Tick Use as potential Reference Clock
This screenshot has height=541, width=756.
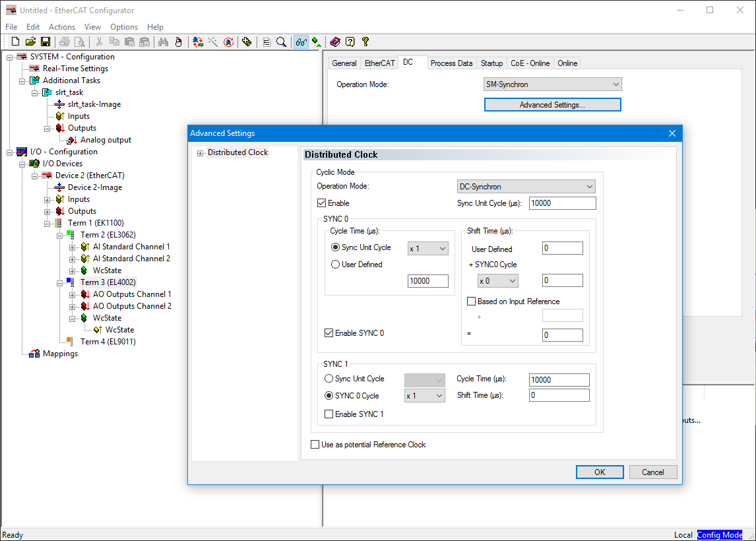pyautogui.click(x=315, y=445)
